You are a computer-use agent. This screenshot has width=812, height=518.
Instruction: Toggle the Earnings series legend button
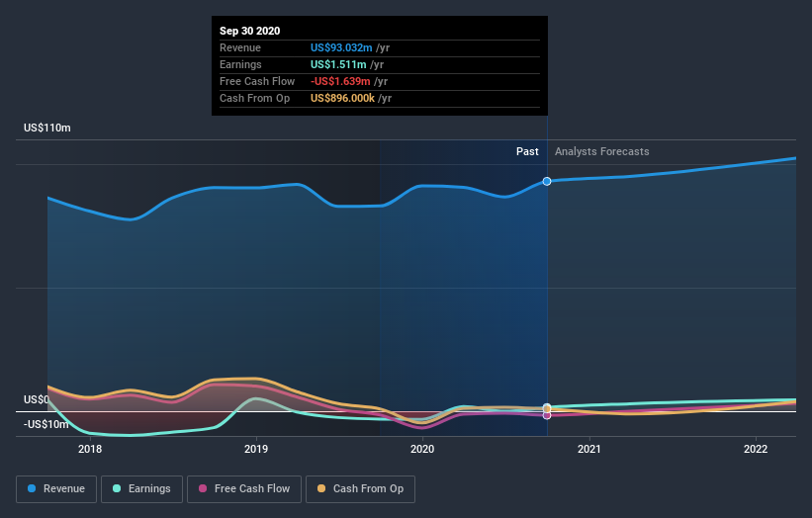[141, 489]
